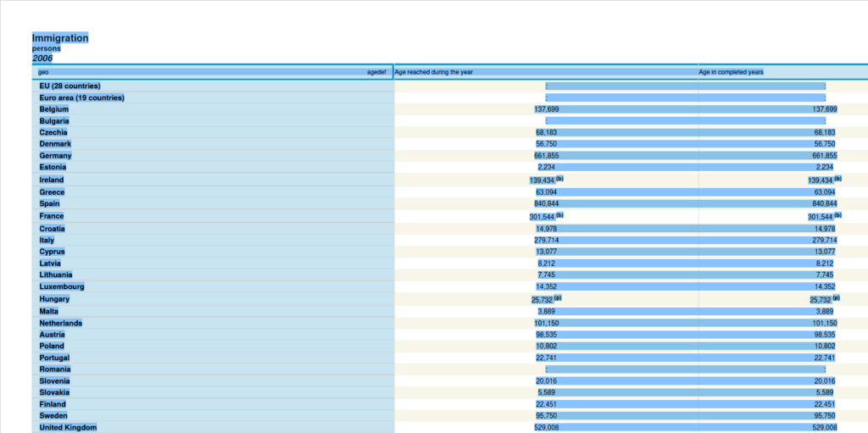The image size is (868, 433).
Task: Click Spain's value under Age reached during year
Action: pos(546,204)
